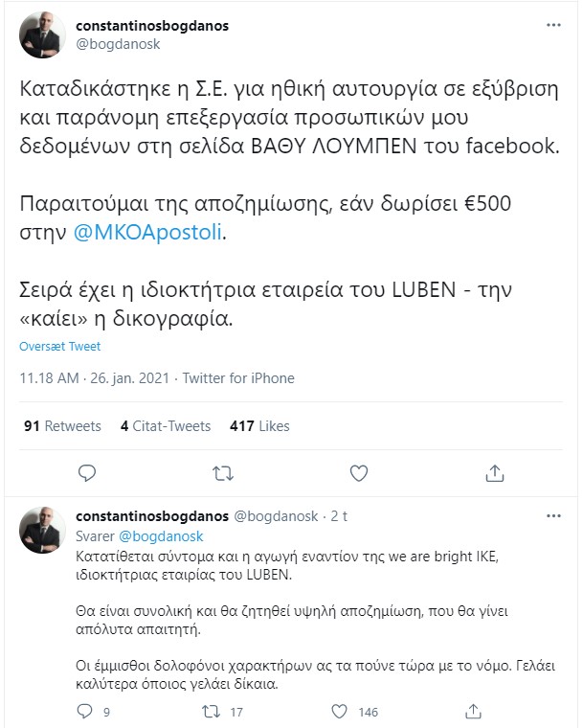Like the main tweet with heart icon
Viewport: 583px width, 728px height.
(x=359, y=471)
